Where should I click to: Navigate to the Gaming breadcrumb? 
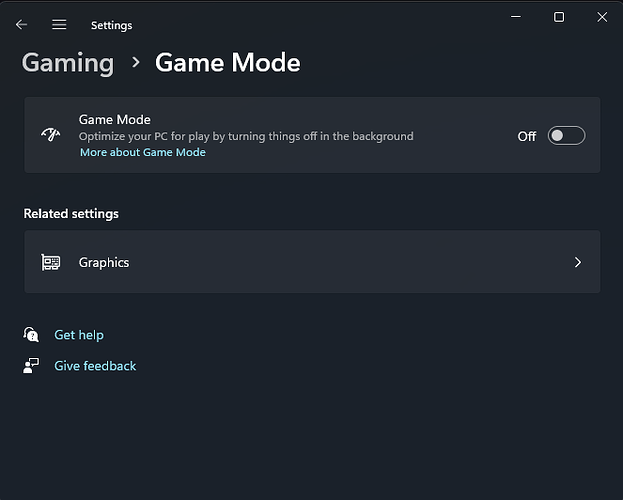[x=68, y=63]
